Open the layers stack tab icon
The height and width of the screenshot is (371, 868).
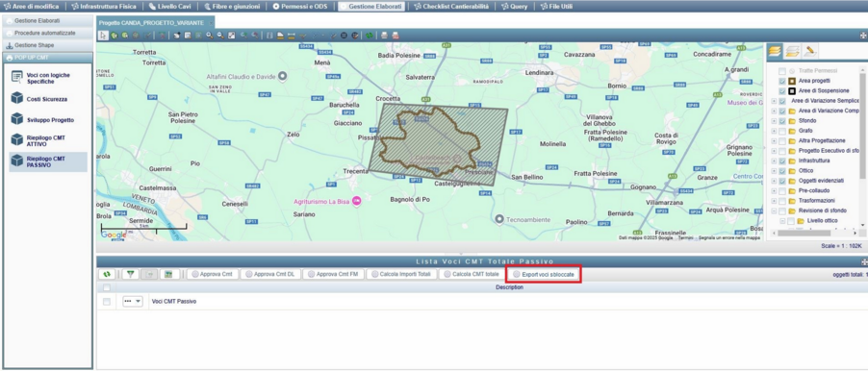pyautogui.click(x=775, y=51)
